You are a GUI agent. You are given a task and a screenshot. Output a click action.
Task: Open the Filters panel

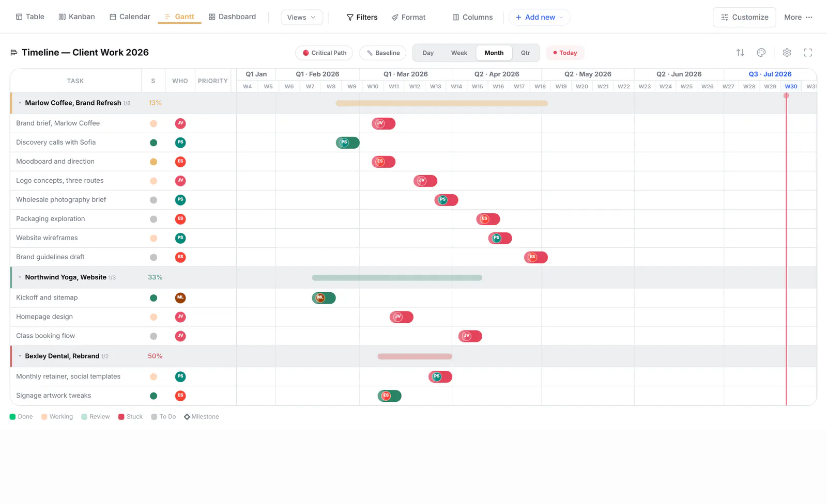click(x=362, y=18)
